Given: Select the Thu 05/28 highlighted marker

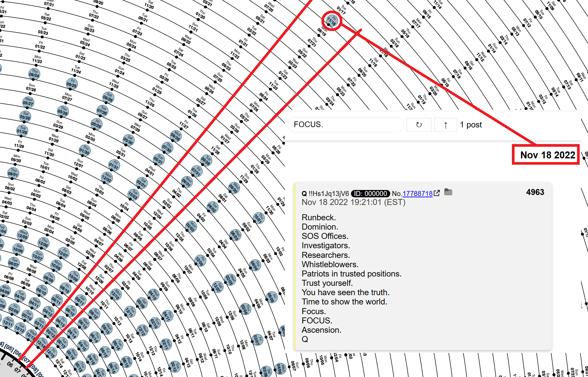Looking at the screenshot, I should pos(63,111).
